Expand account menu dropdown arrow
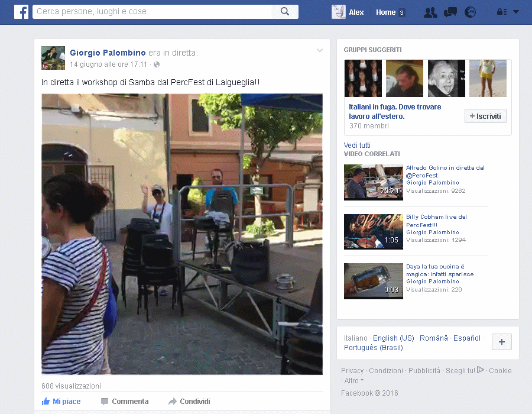Viewport: 532px width, 414px height. click(516, 12)
